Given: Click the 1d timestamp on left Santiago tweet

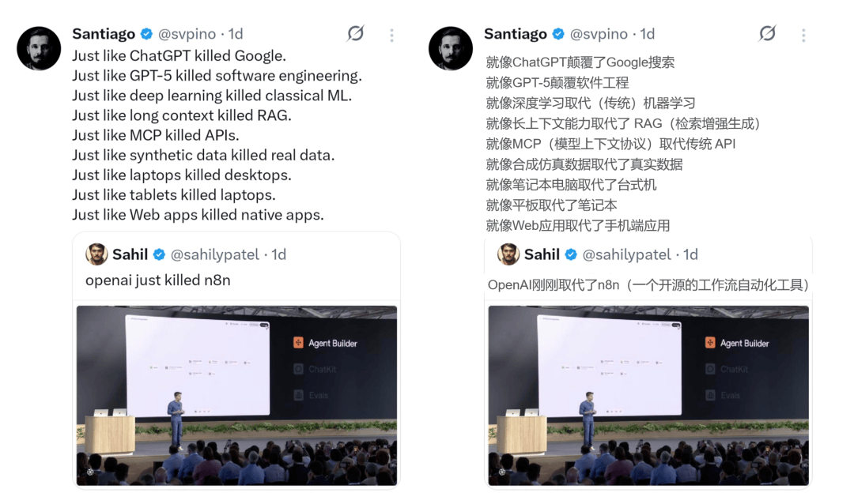Looking at the screenshot, I should [236, 34].
